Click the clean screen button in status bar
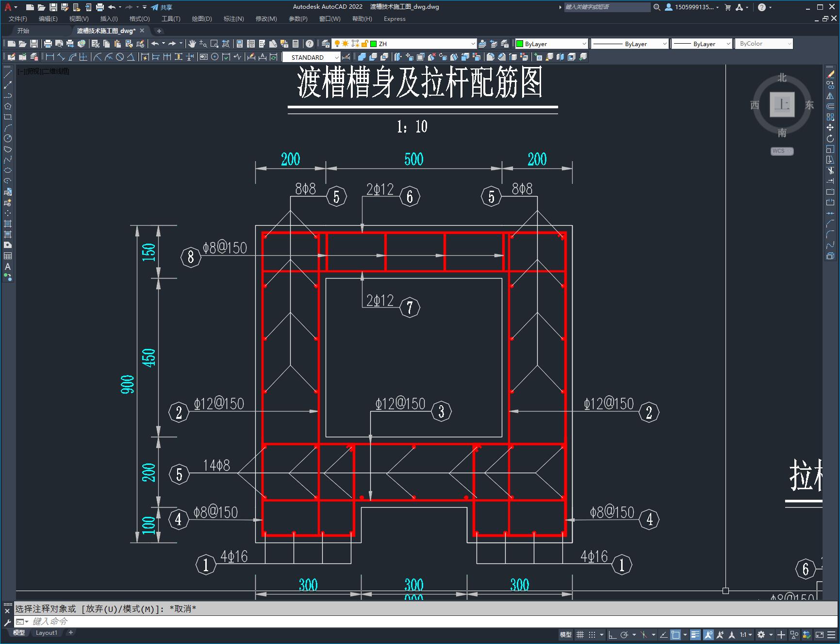This screenshot has height=644, width=840. 820,634
